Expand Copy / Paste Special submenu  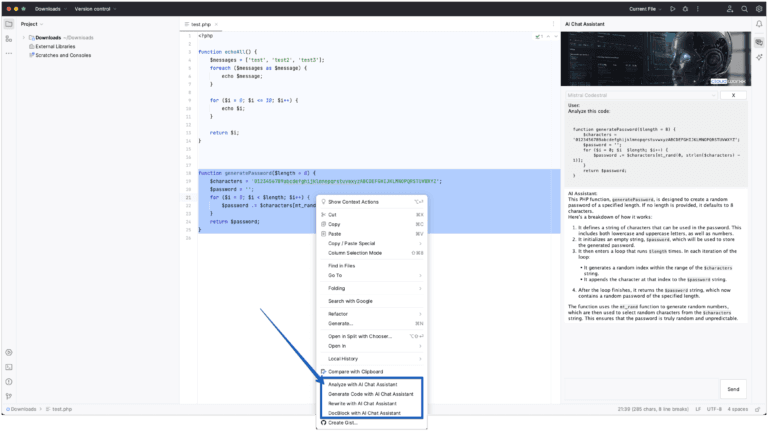point(372,243)
